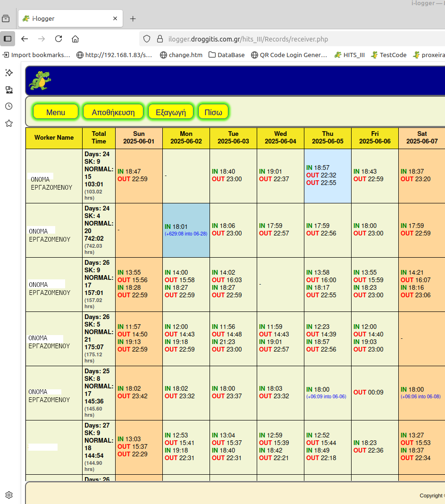Open the AI chatbot sparkle sidebar icon
Screen dimensions: 445x504
(8, 73)
